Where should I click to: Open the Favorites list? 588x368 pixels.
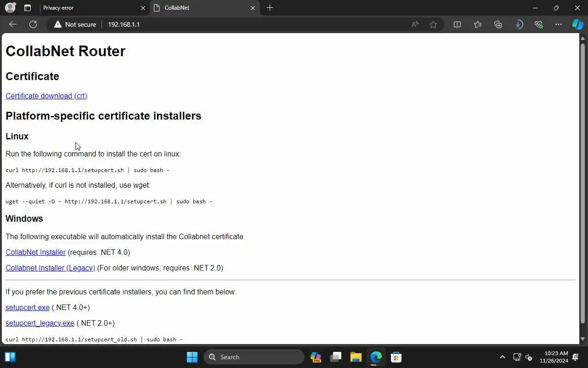[x=478, y=24]
